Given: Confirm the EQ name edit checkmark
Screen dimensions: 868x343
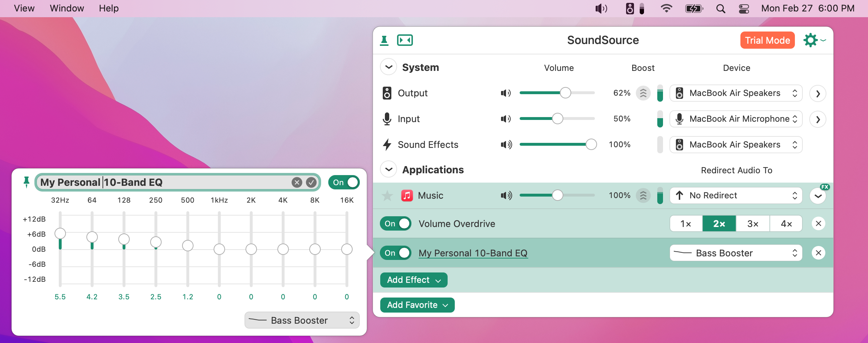Looking at the screenshot, I should pos(311,183).
